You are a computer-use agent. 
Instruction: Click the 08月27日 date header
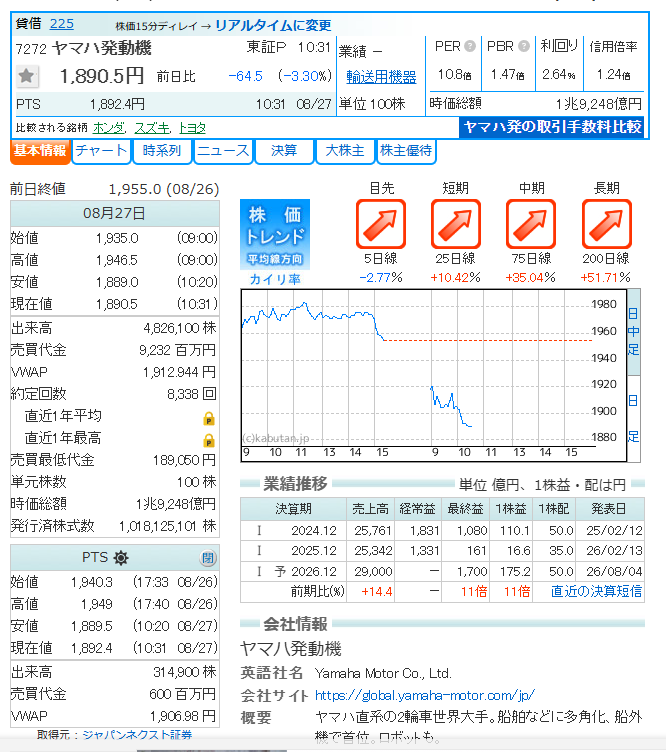point(114,213)
